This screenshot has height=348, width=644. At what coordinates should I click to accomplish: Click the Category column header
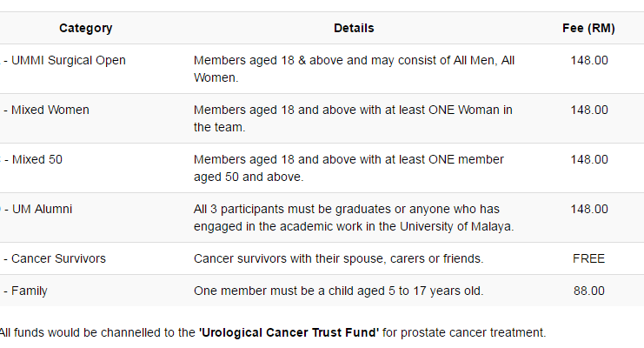[85, 28]
